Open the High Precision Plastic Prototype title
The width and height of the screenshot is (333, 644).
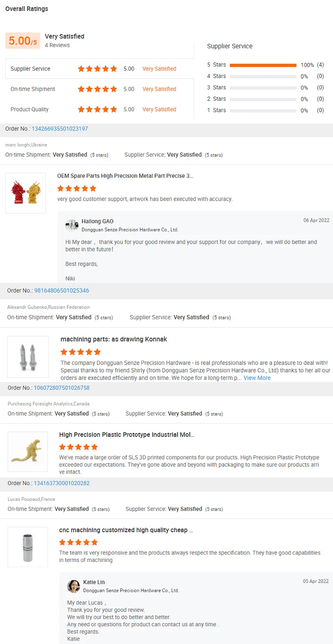(x=127, y=435)
